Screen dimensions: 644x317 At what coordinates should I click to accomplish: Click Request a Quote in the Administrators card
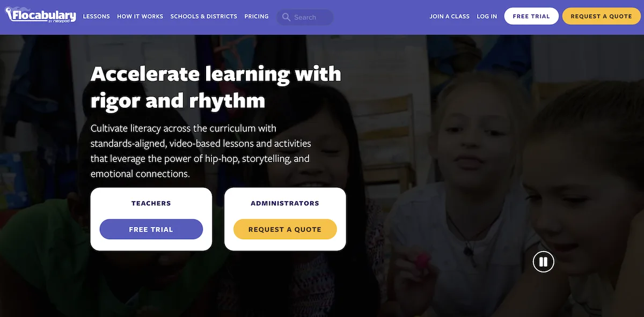click(x=285, y=229)
